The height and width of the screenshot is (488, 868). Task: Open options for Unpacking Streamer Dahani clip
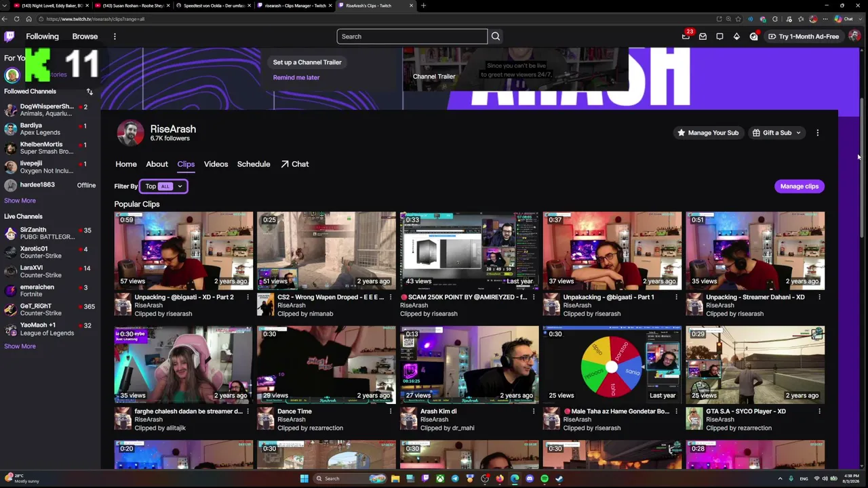(x=819, y=298)
